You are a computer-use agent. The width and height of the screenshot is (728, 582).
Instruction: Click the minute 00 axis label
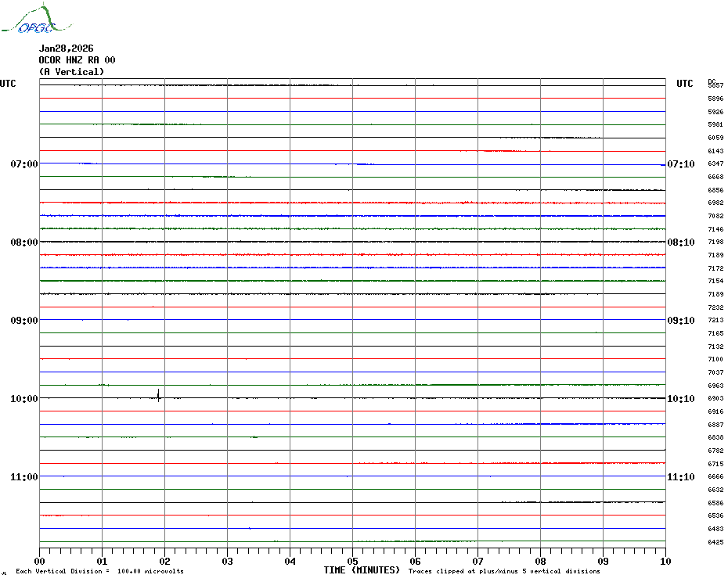pyautogui.click(x=39, y=561)
